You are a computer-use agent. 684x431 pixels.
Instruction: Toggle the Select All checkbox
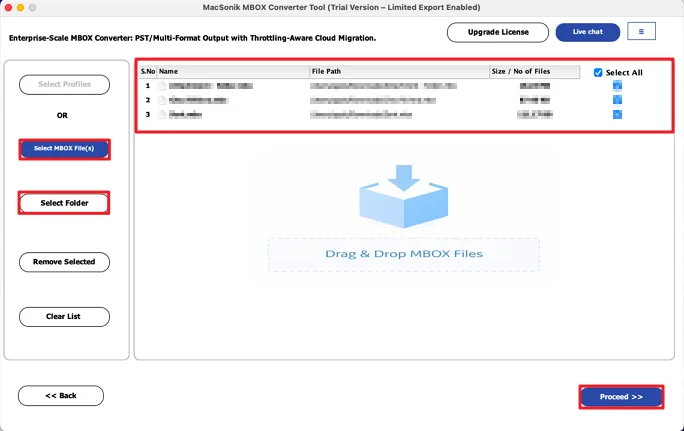pos(598,72)
